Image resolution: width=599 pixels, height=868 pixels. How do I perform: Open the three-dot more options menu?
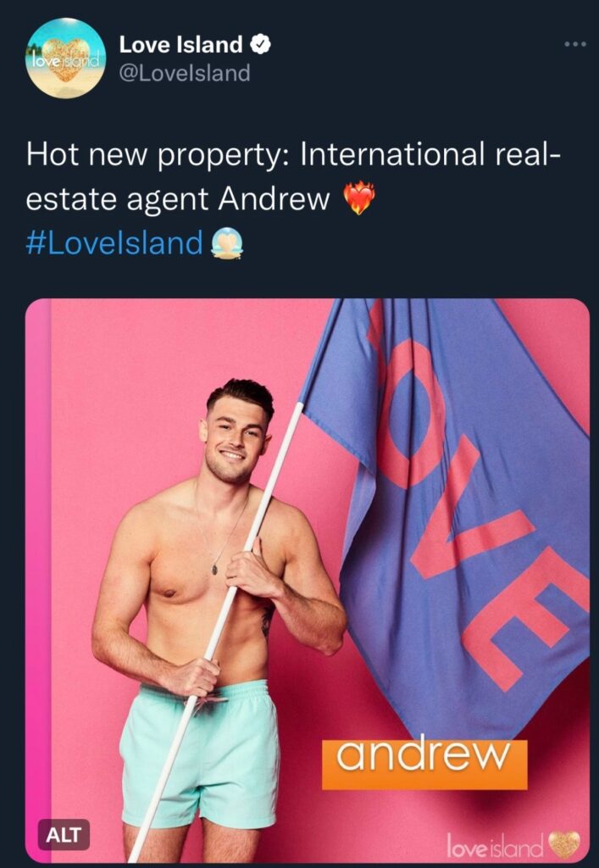574,44
